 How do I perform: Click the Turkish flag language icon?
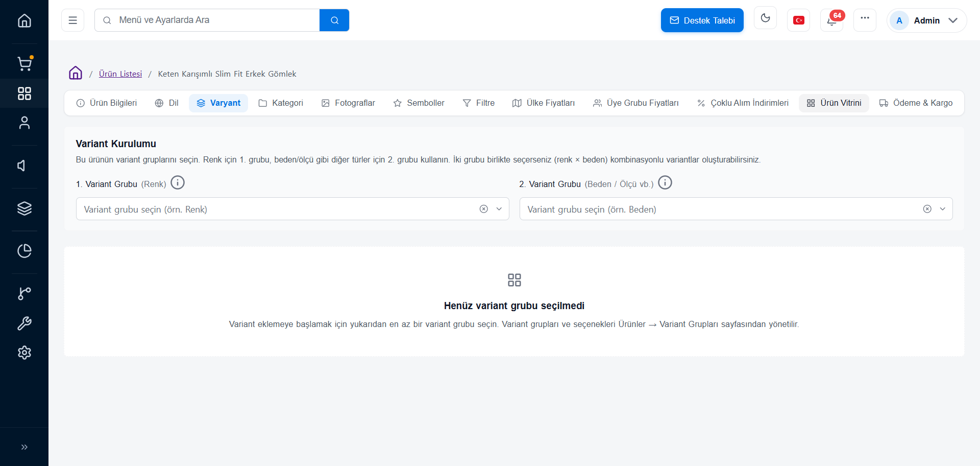pyautogui.click(x=799, y=20)
